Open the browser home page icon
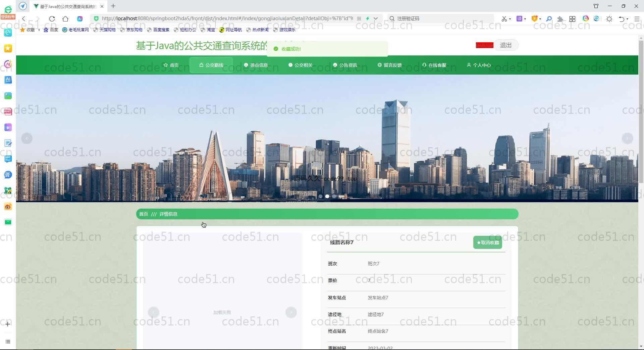 coord(65,19)
